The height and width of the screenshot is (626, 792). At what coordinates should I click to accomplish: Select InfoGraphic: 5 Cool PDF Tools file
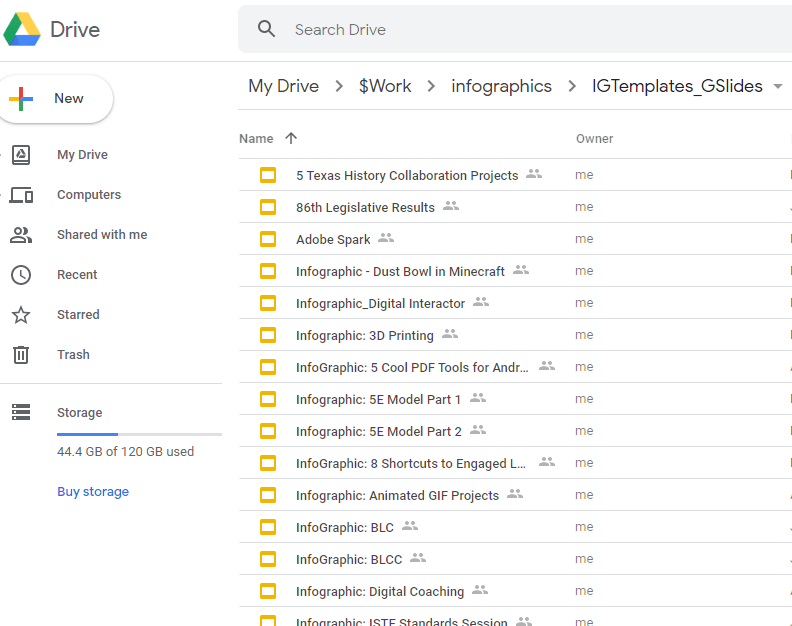[412, 367]
